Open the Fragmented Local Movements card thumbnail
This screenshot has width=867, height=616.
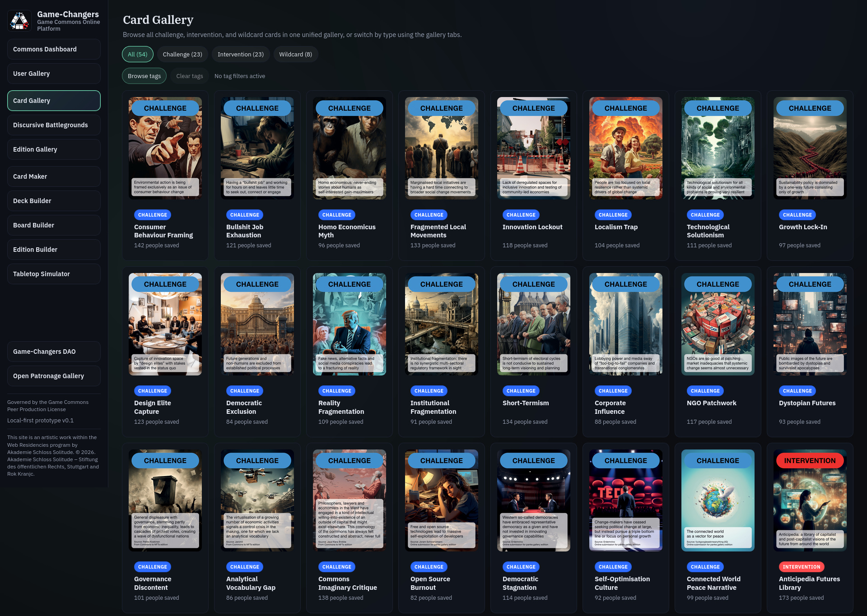[442, 148]
